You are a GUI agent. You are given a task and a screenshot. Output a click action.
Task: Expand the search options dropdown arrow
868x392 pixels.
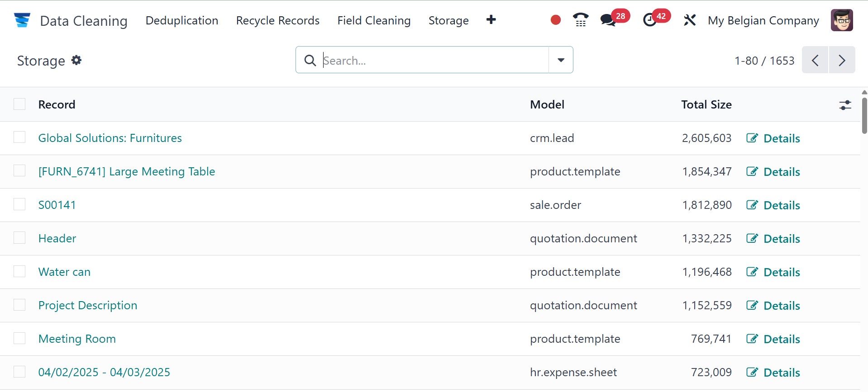561,60
